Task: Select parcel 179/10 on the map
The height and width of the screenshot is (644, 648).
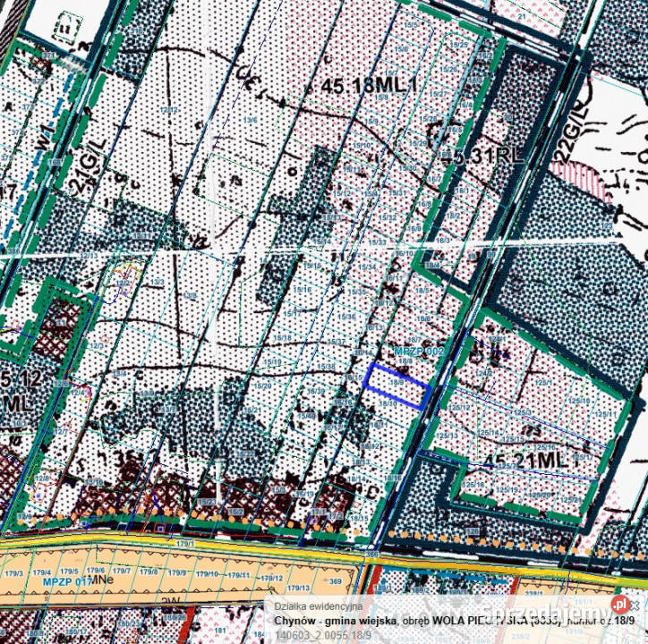Action: [x=208, y=574]
